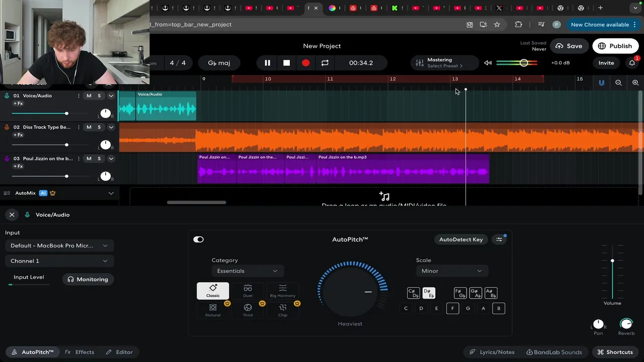Click the Reverb knob
Image resolution: width=644 pixels, height=362 pixels.
point(626,324)
